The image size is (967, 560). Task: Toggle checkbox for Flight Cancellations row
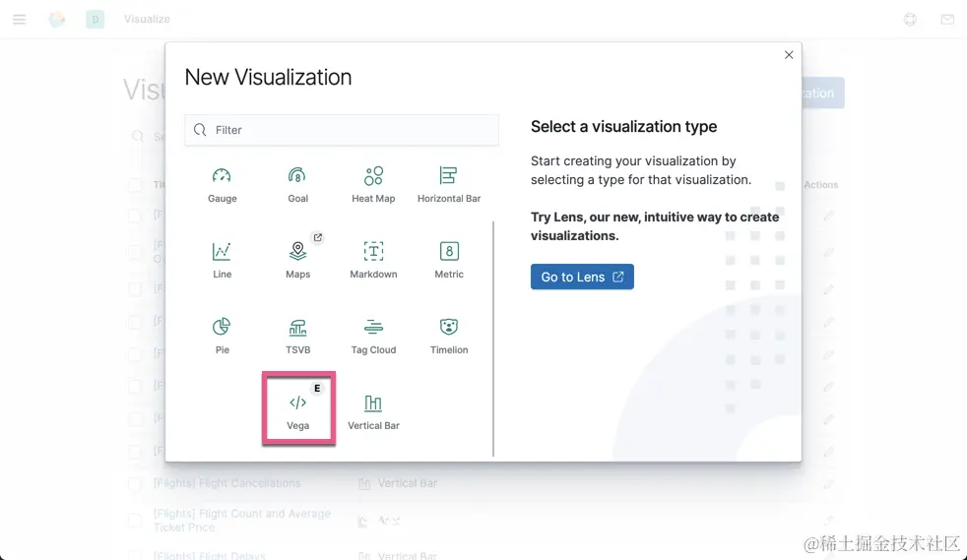[x=135, y=483]
